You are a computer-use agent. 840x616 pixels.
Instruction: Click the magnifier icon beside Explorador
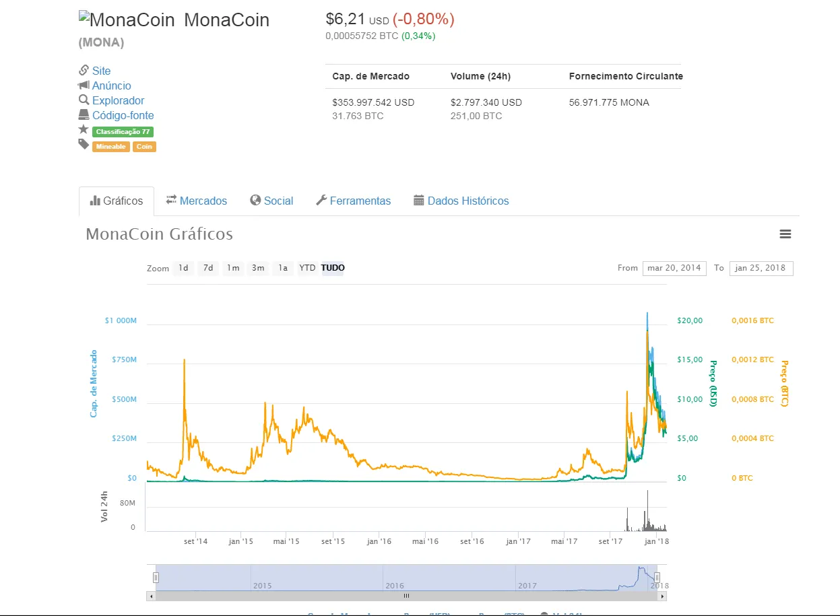point(84,100)
